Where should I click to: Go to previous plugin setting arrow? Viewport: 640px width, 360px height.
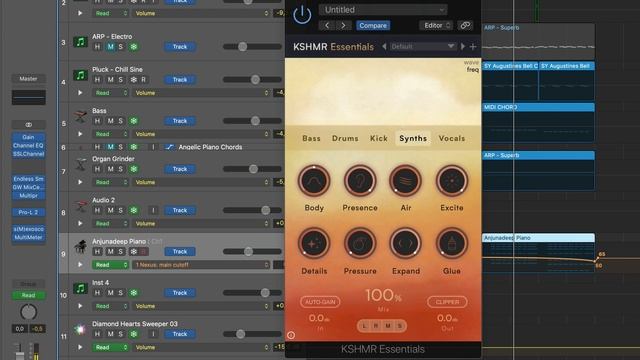tap(327, 25)
